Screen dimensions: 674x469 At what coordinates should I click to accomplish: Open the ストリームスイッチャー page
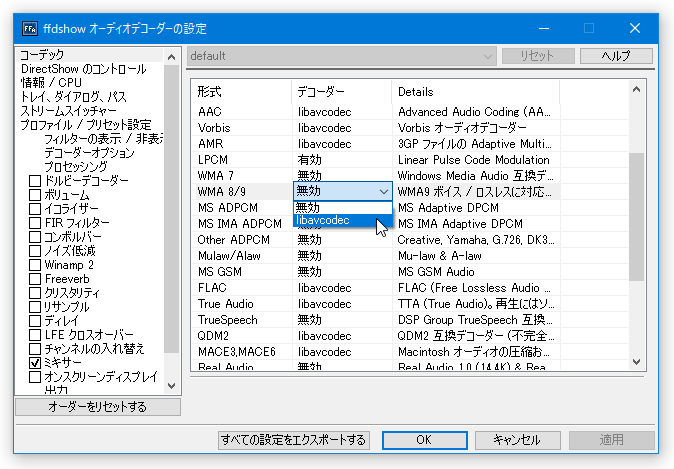[x=68, y=111]
